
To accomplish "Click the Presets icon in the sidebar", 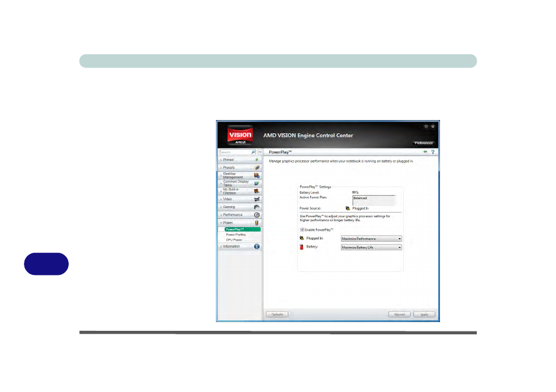I will (256, 168).
